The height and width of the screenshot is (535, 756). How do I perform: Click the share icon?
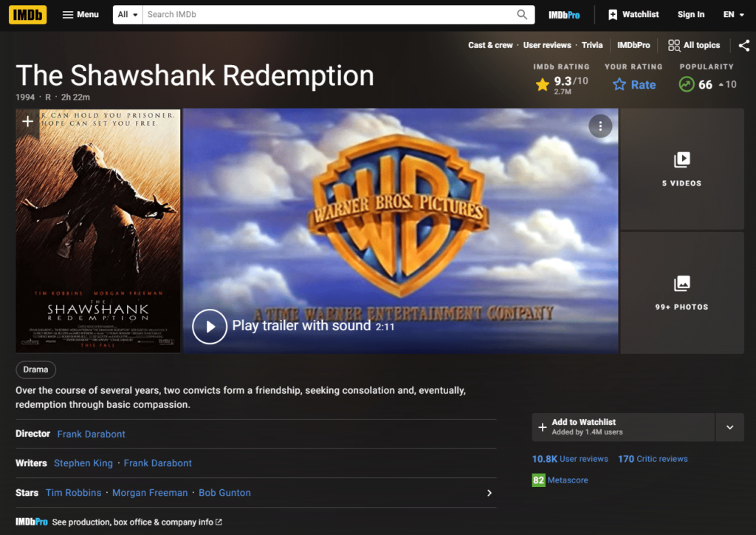click(x=744, y=45)
